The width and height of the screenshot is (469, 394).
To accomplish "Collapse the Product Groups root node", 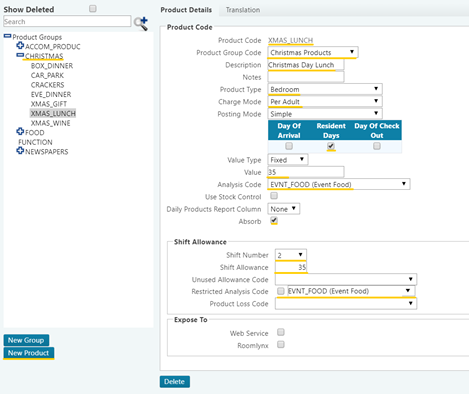I will coord(7,36).
